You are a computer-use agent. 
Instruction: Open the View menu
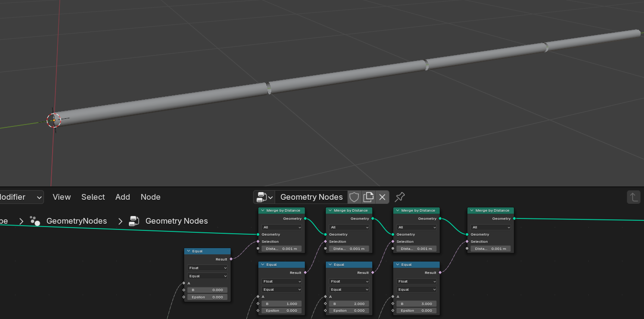[x=62, y=197]
